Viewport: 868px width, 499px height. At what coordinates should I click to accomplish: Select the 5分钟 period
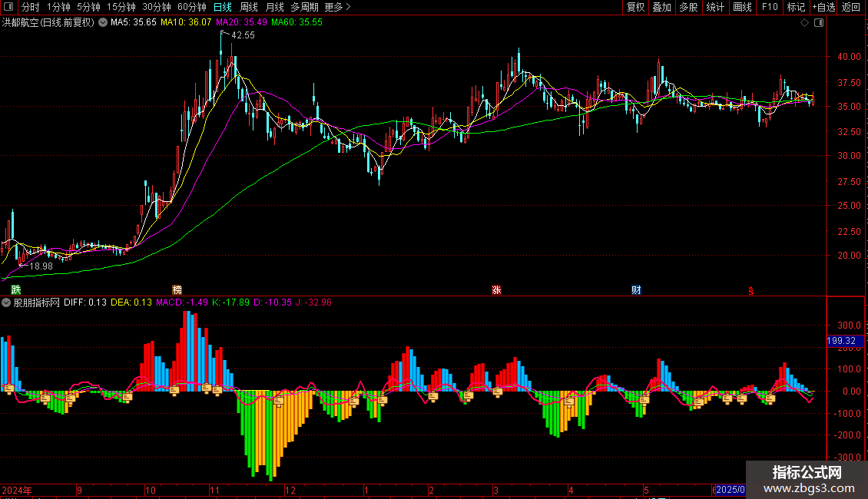[88, 7]
